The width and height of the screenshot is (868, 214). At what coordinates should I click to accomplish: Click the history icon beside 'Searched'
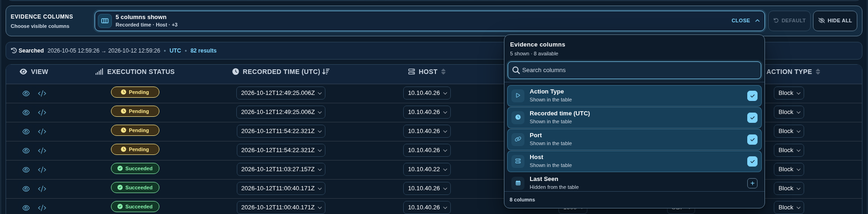click(14, 50)
